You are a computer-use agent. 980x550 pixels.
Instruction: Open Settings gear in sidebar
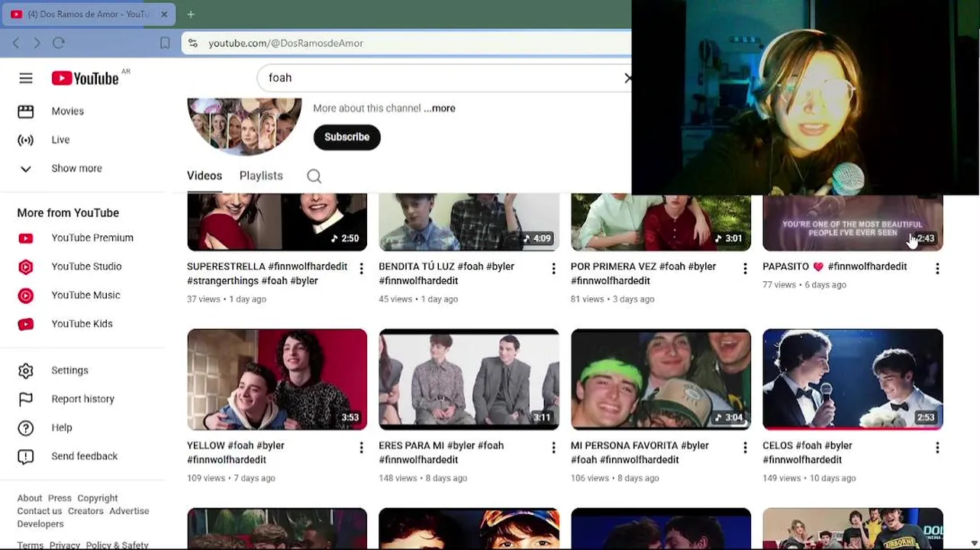coord(26,370)
